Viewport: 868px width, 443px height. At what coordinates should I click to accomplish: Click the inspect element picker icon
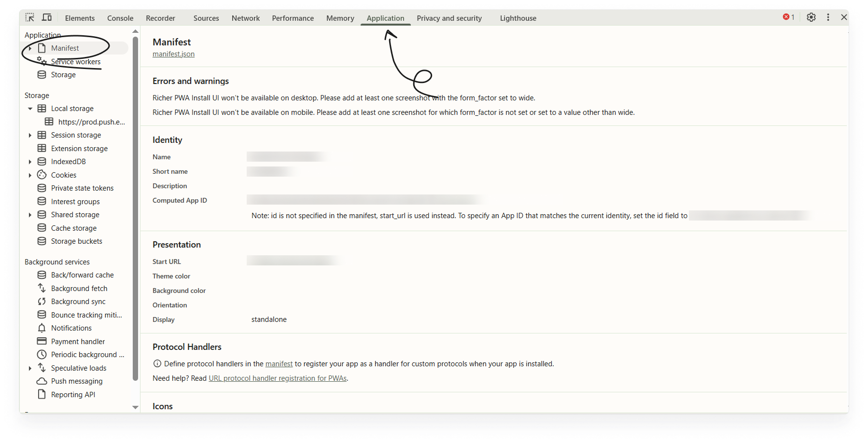coord(30,18)
